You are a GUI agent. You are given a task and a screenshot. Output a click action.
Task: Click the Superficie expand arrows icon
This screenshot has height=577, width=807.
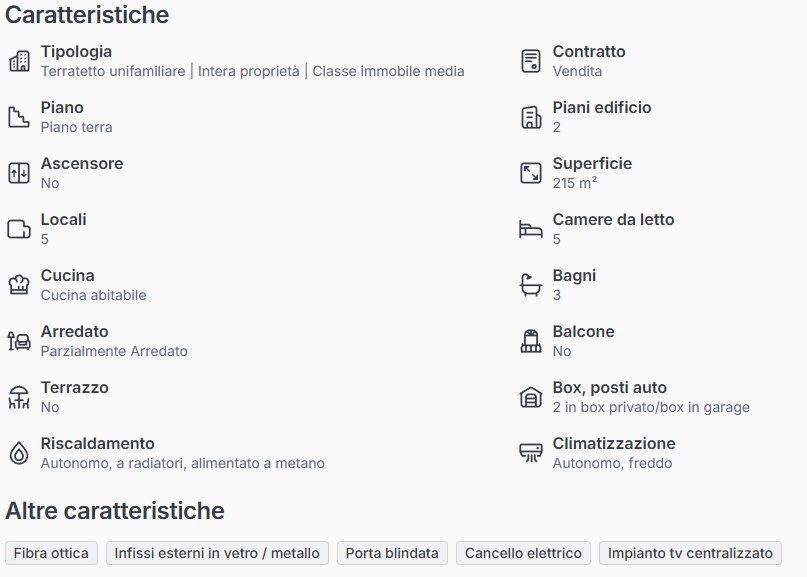tap(531, 173)
